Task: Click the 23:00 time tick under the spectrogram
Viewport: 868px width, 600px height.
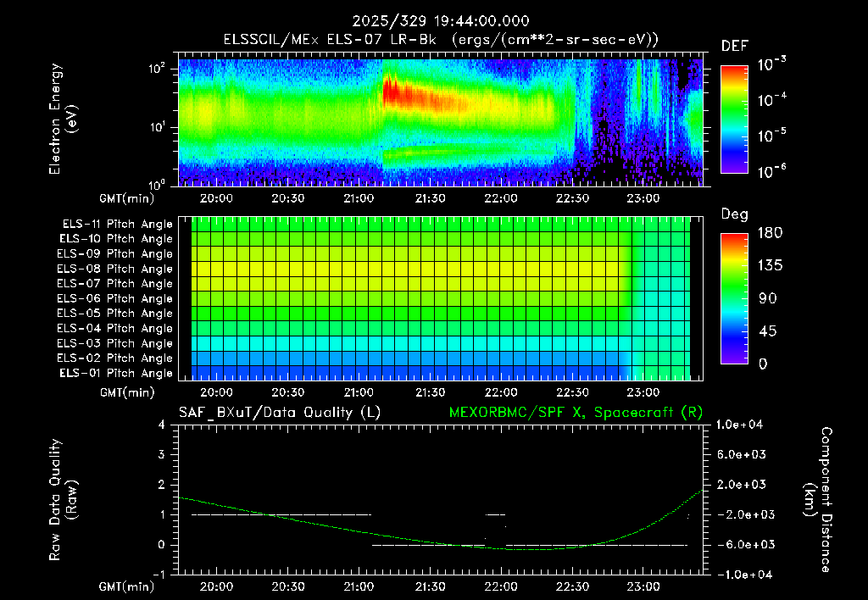Action: (x=643, y=198)
